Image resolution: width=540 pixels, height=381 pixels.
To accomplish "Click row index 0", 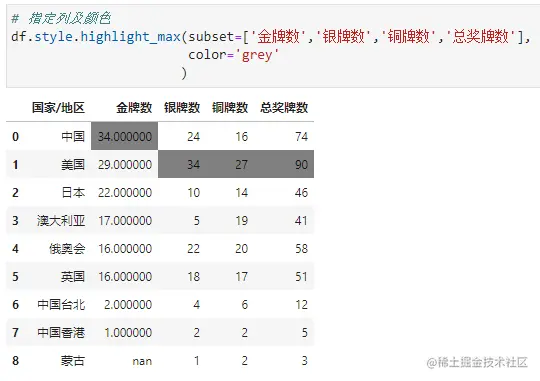I will pyautogui.click(x=15, y=136).
